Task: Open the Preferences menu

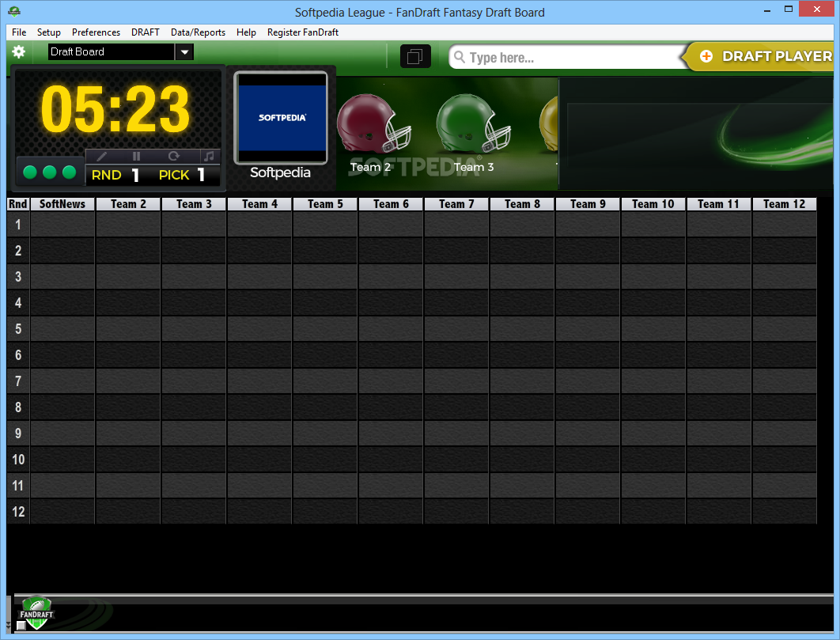Action: point(96,32)
